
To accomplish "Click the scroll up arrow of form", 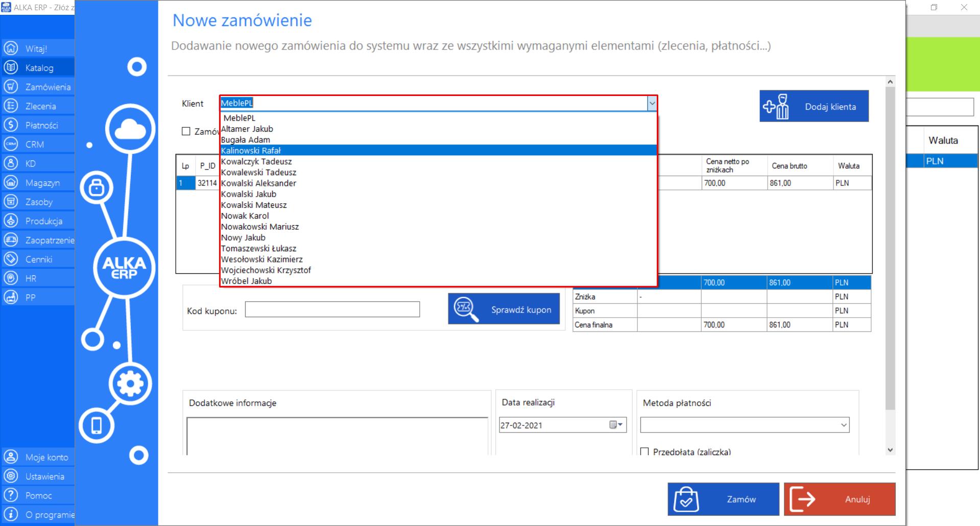I will [890, 82].
